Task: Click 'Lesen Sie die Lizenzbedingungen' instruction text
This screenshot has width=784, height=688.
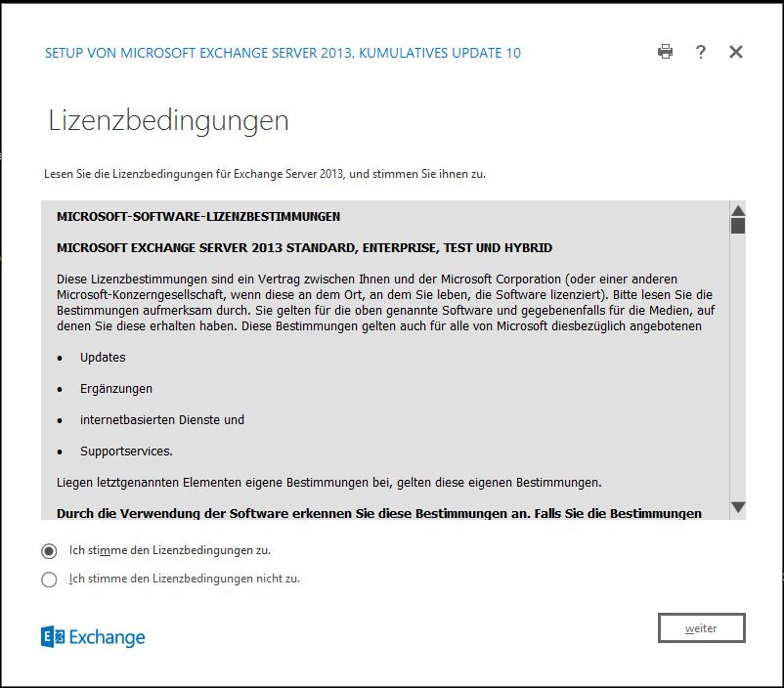Action: (x=265, y=174)
